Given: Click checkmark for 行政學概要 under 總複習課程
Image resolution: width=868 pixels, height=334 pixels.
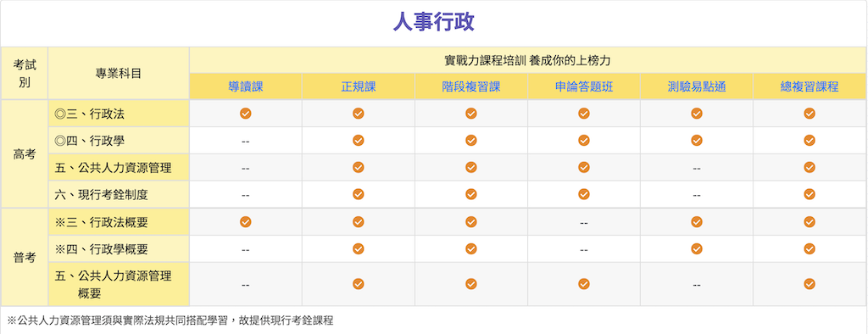Looking at the screenshot, I should point(810,248).
